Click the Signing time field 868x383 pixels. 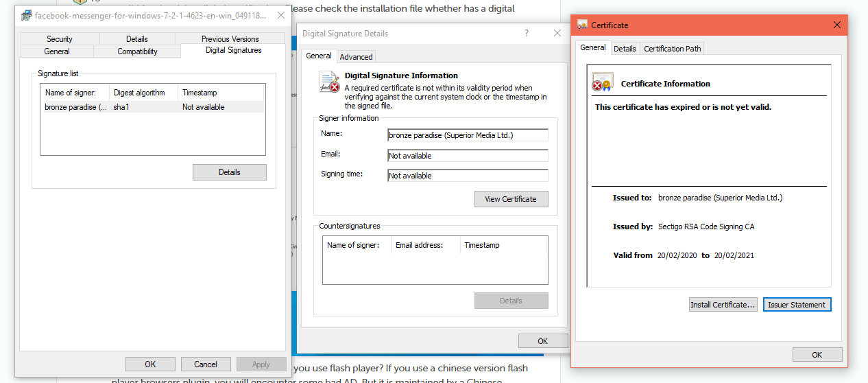pyautogui.click(x=468, y=176)
